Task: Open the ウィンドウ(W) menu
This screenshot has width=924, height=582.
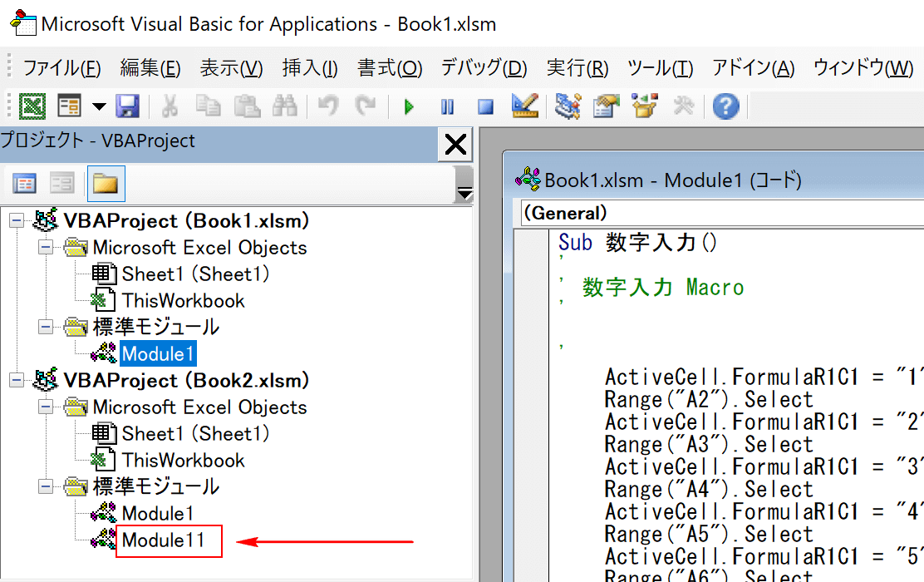Action: tap(863, 68)
